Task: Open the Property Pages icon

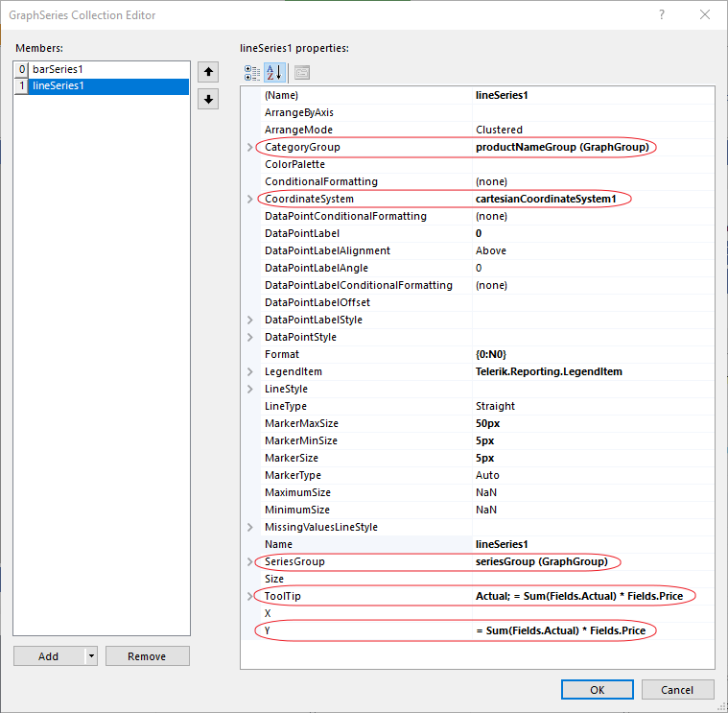Action: click(x=301, y=72)
